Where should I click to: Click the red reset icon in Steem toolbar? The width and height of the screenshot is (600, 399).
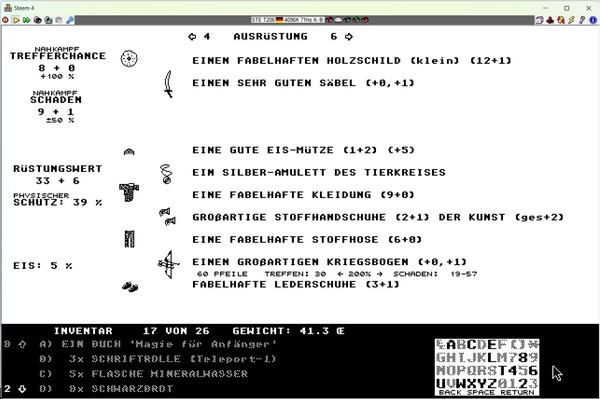click(5, 20)
